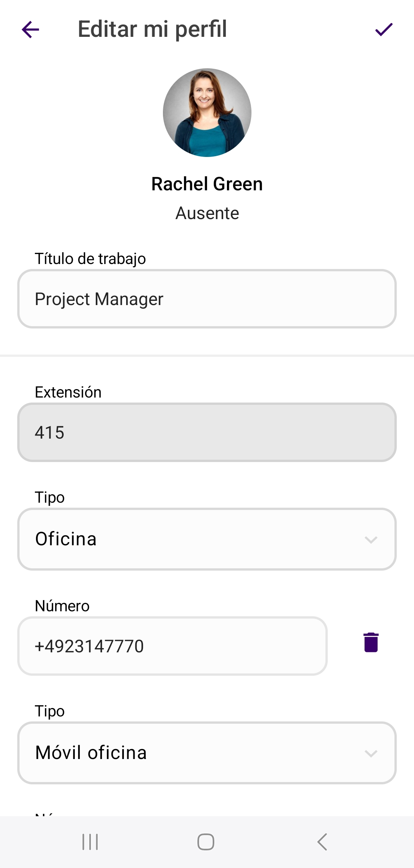Delete phone number with trash icon

(x=371, y=642)
